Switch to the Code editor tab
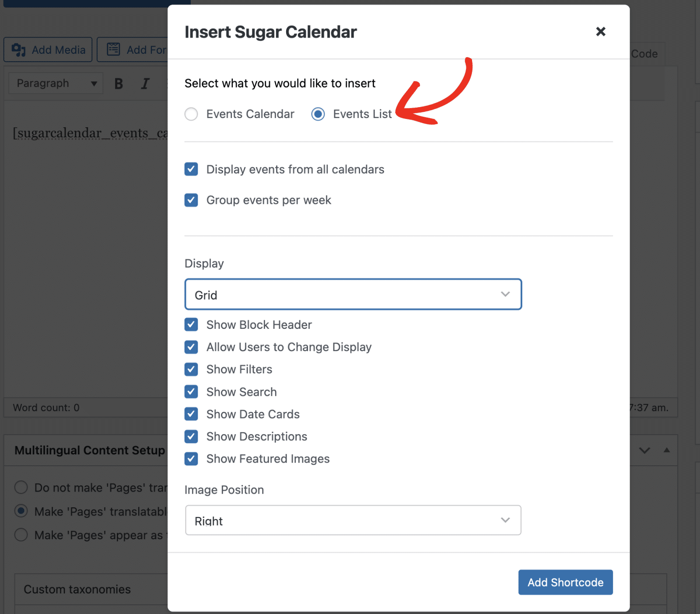 (645, 54)
